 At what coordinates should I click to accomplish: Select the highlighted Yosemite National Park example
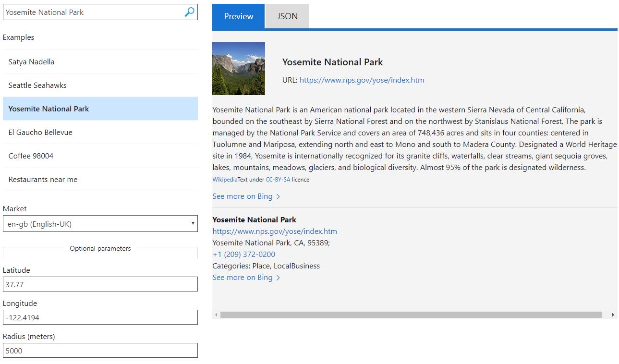100,109
